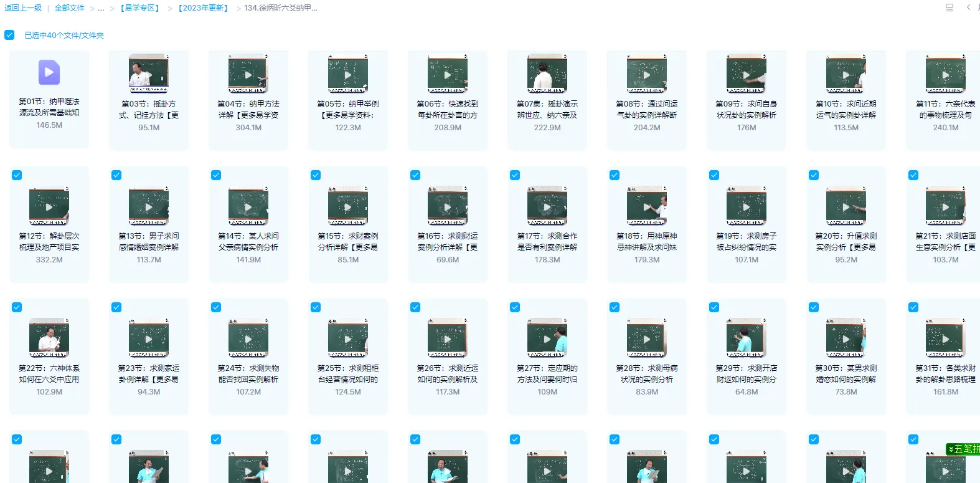Uncheck the 第21节 求测店面 file checkbox
The image size is (980, 483).
tap(913, 175)
